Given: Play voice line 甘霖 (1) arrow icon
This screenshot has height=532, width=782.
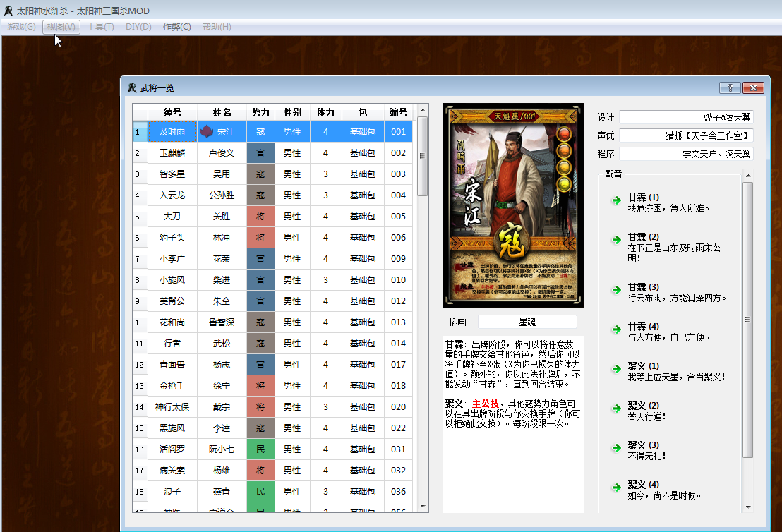Looking at the screenshot, I should [x=616, y=200].
